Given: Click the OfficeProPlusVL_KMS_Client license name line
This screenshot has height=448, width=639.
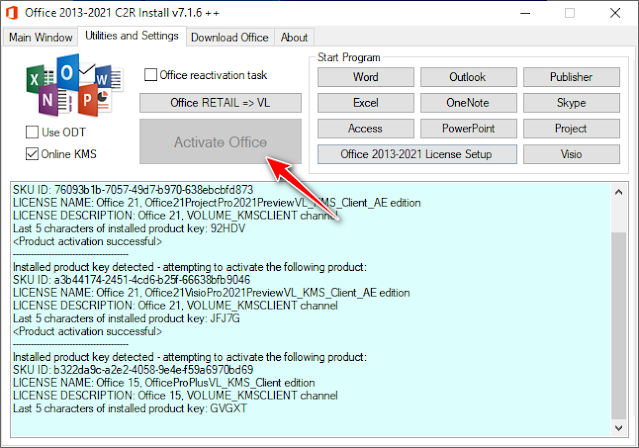Looking at the screenshot, I should point(164,383).
